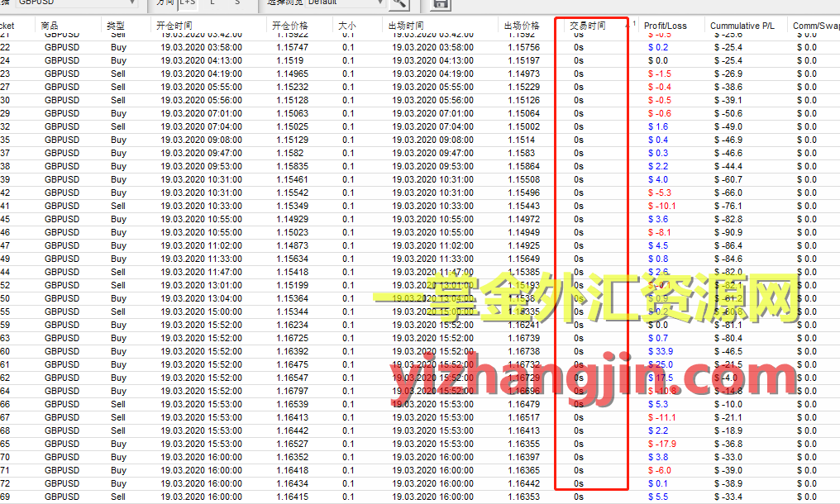The width and height of the screenshot is (840, 504).
Task: Sort by the 开仓时间 column header
Action: 174,25
